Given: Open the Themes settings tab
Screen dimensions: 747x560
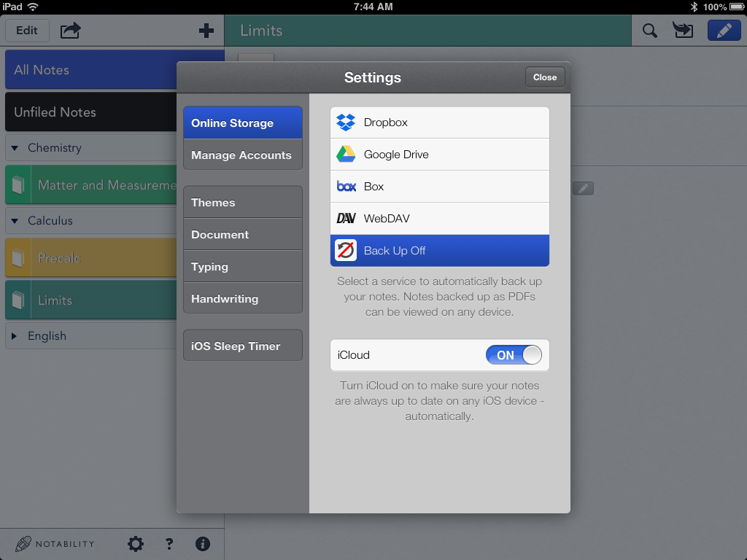Looking at the screenshot, I should coord(242,203).
